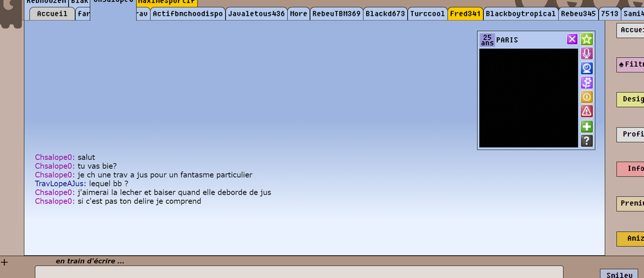Click the Profi button in right sidebar
Screen dimensions: 644x278
coord(630,134)
